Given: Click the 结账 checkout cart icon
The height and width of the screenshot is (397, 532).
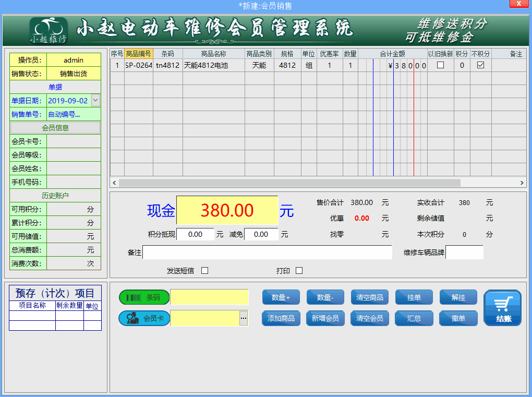Looking at the screenshot, I should click(x=502, y=308).
